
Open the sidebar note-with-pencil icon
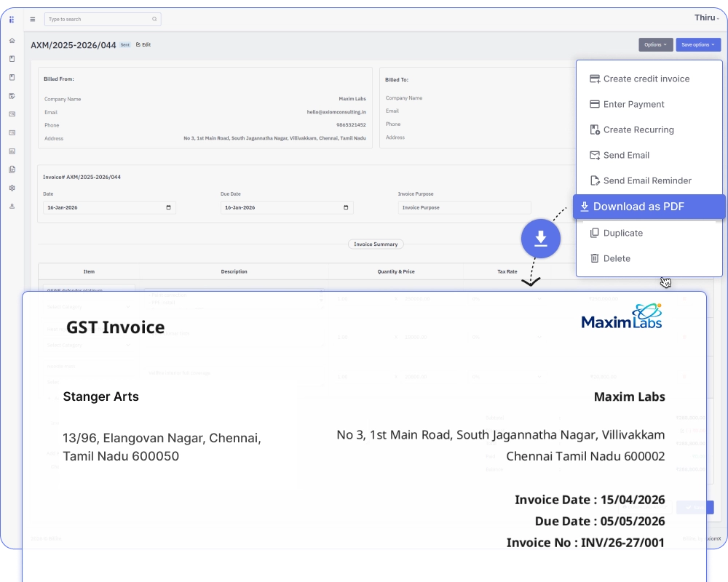click(12, 96)
